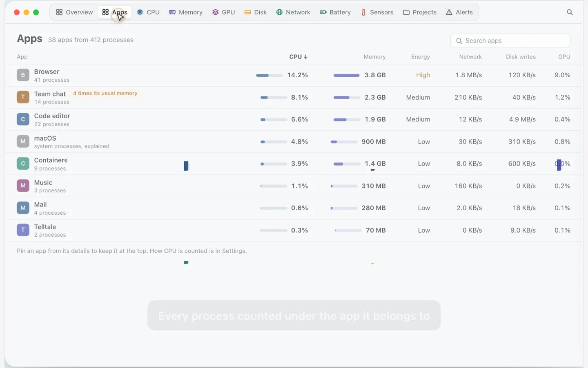Click Browser's memory usage bar
Image resolution: width=588 pixels, height=368 pixels.
347,75
